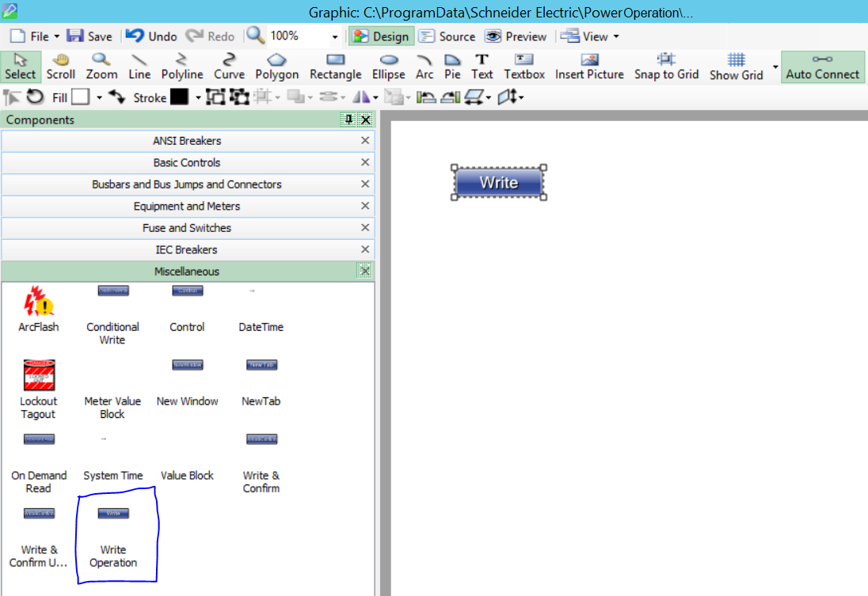Click the black Stroke color swatch
868x596 pixels.
pyautogui.click(x=180, y=97)
